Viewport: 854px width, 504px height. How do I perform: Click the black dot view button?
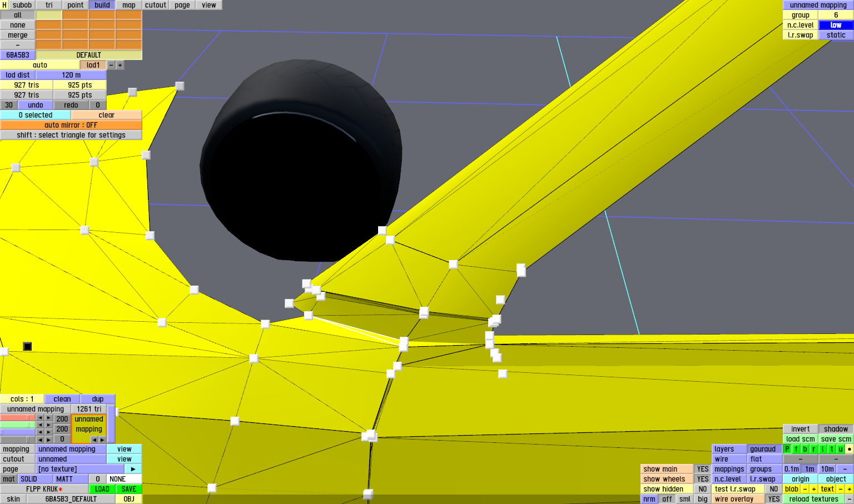(x=850, y=449)
